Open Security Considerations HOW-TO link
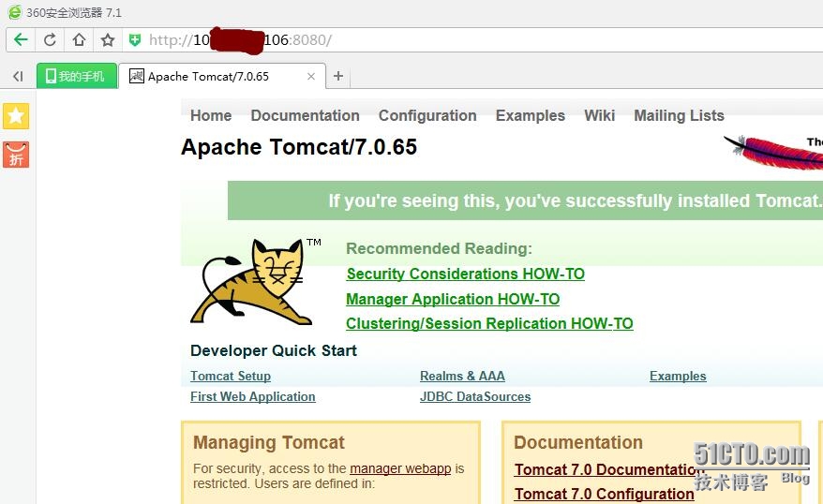Image resolution: width=823 pixels, height=504 pixels. coord(466,274)
